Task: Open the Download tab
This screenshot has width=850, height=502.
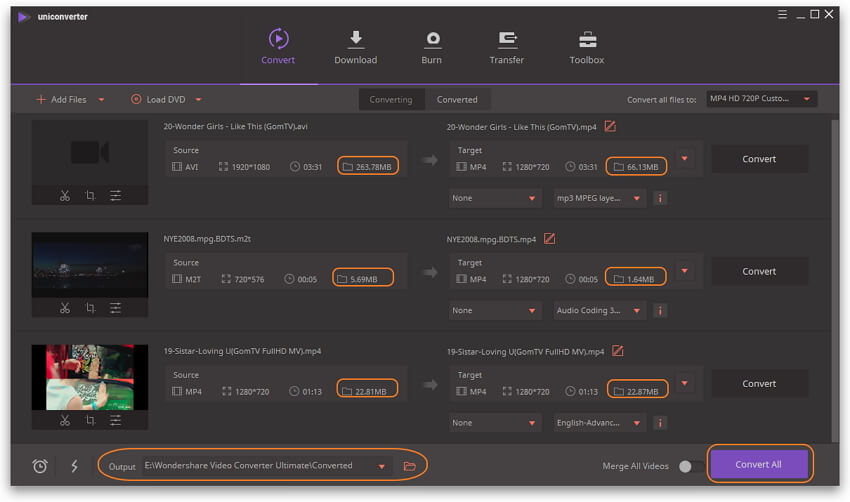Action: (356, 47)
